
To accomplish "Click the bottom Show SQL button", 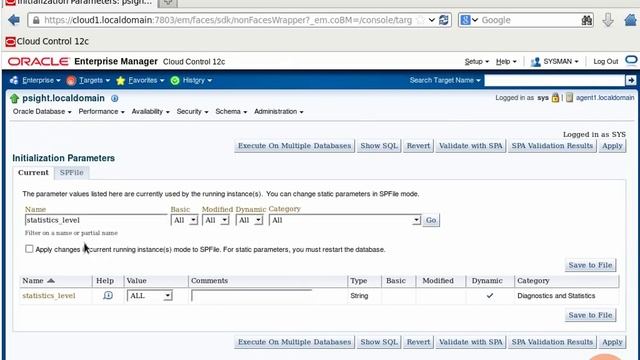I will (x=379, y=342).
